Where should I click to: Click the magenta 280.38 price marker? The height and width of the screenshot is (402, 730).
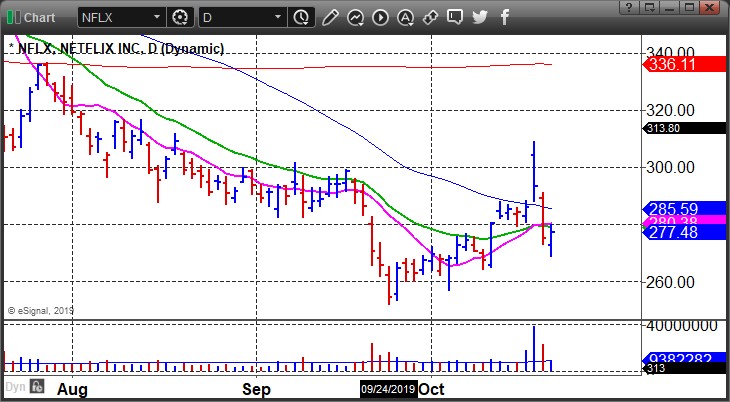684,220
